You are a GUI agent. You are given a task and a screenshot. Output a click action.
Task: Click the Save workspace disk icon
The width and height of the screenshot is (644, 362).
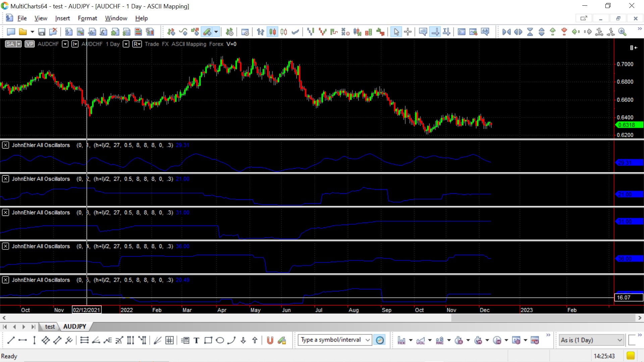point(42,32)
